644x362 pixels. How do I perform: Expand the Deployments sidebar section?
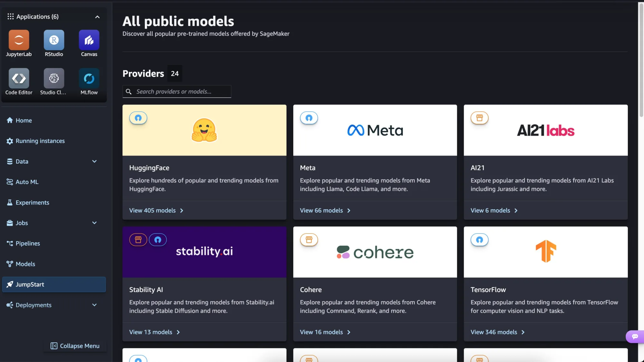(x=94, y=305)
